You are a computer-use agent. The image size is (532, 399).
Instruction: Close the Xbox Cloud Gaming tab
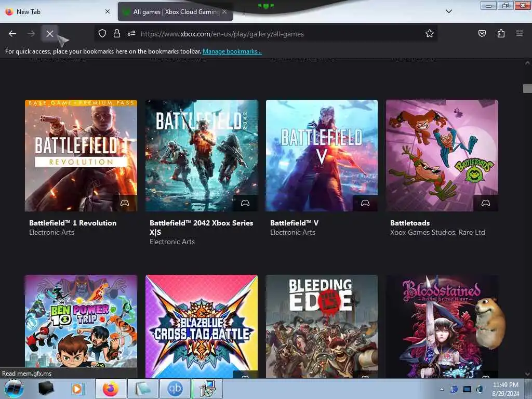click(224, 11)
